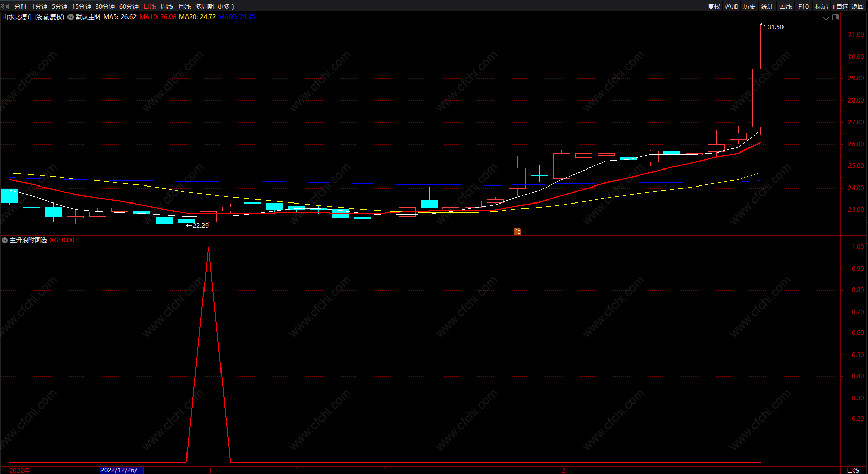868x474 pixels.
Task: Click the 0.50 sub-chart axis label
Action: point(858,355)
